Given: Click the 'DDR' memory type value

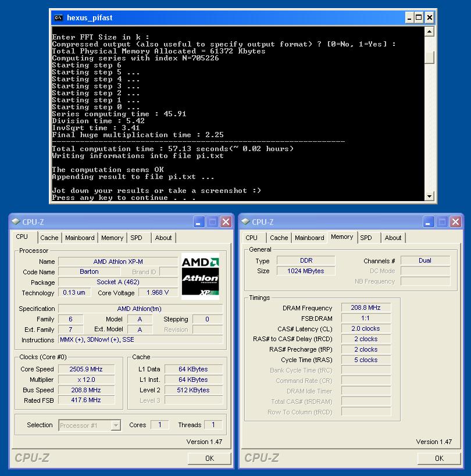Looking at the screenshot, I should tap(306, 260).
